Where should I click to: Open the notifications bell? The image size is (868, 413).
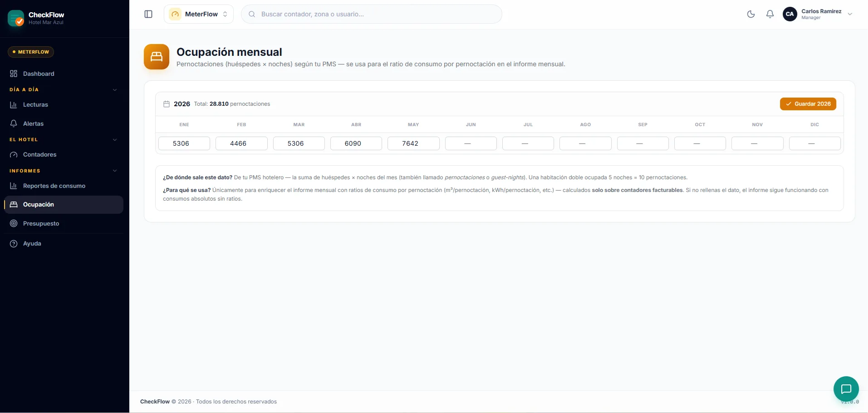tap(770, 14)
